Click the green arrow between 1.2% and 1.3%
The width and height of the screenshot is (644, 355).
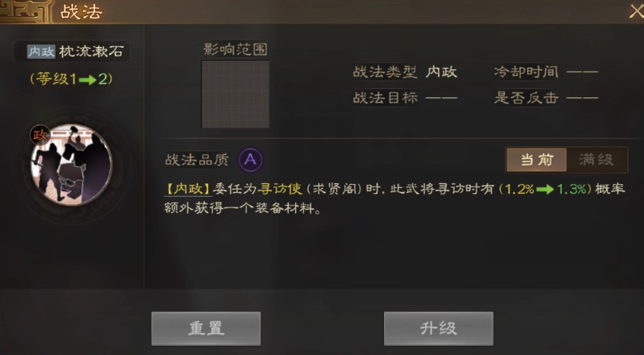(545, 189)
